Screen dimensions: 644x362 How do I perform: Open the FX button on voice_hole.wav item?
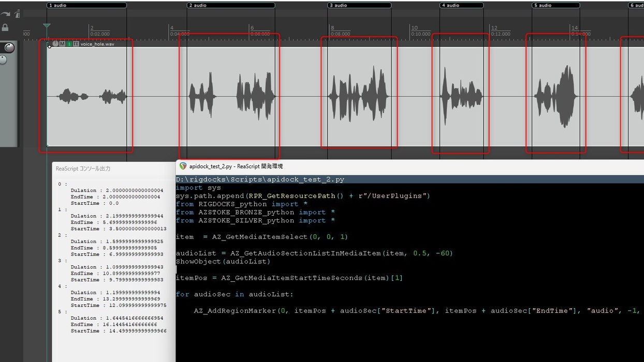[76, 44]
